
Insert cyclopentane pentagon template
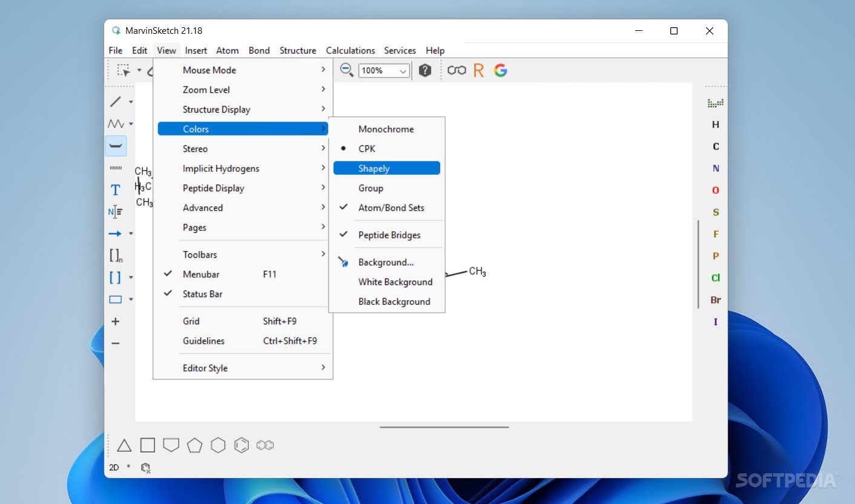coord(194,445)
